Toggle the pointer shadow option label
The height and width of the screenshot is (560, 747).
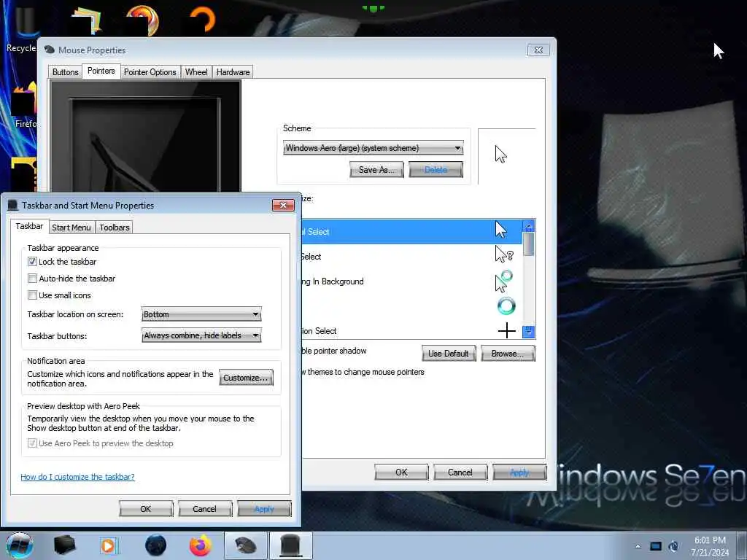(x=334, y=351)
